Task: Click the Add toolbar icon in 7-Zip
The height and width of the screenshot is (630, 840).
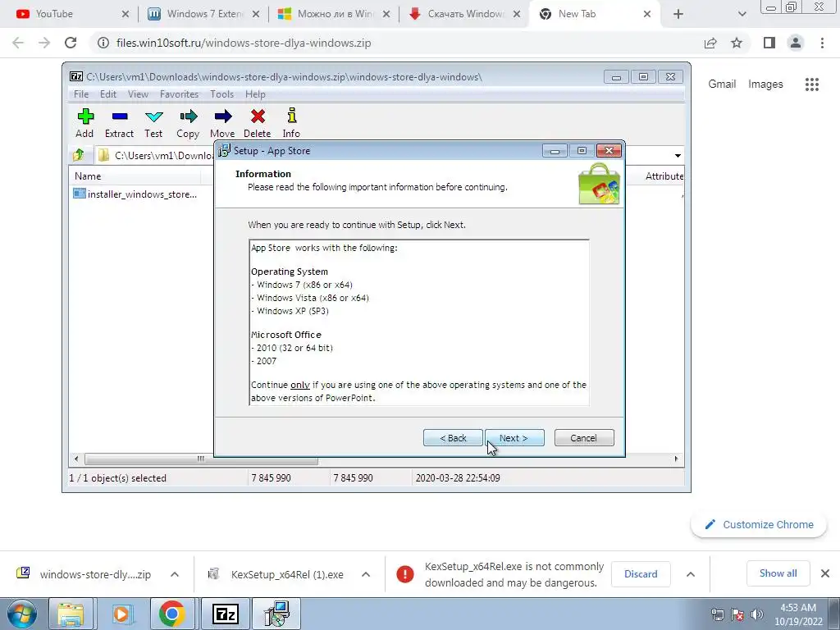Action: click(85, 116)
